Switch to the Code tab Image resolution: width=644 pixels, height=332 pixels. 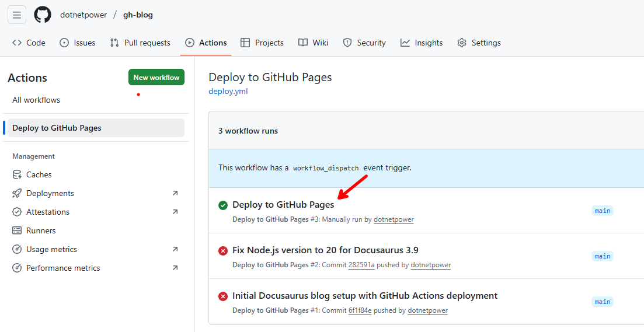click(29, 43)
